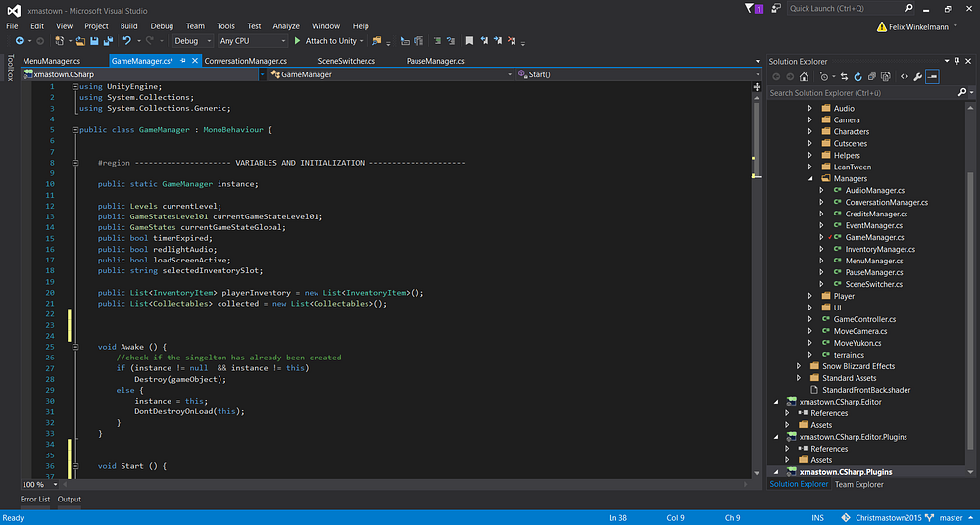This screenshot has width=980, height=525.
Task: Select SceneSwitcher.cs in Solution Explorer
Action: (x=873, y=284)
